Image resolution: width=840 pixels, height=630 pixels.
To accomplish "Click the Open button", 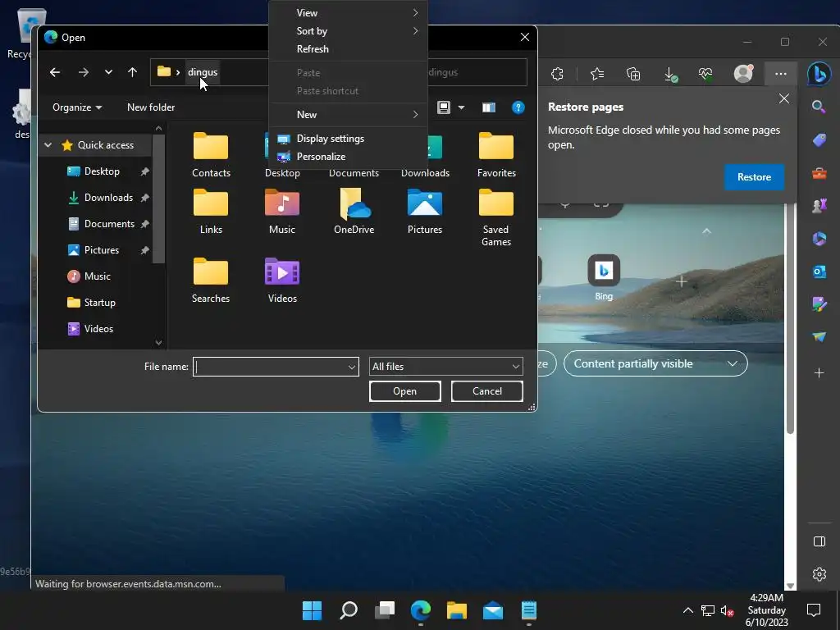I will tap(405, 391).
